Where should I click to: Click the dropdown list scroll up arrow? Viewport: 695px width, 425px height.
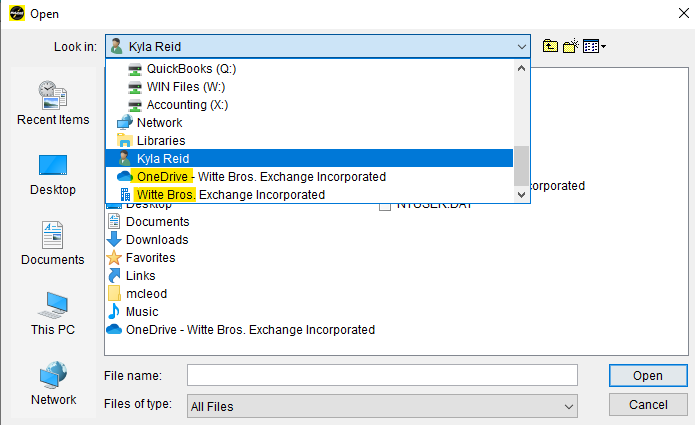pos(521,68)
